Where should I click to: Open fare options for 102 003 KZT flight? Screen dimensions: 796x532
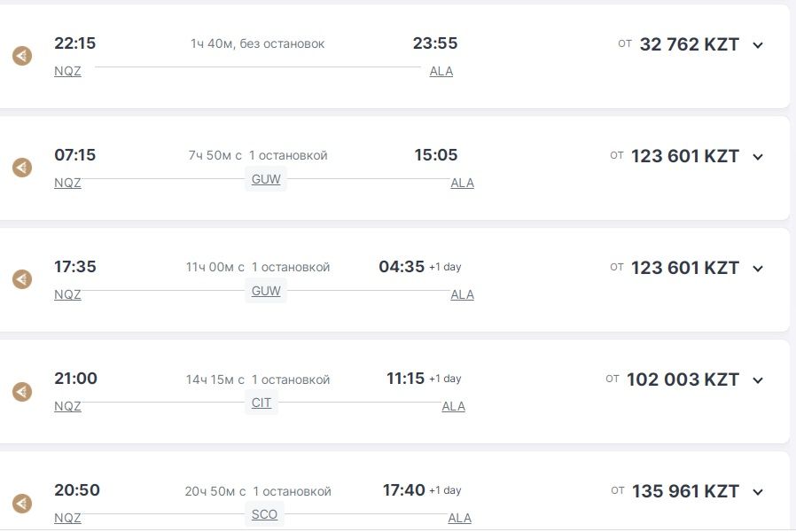[758, 380]
